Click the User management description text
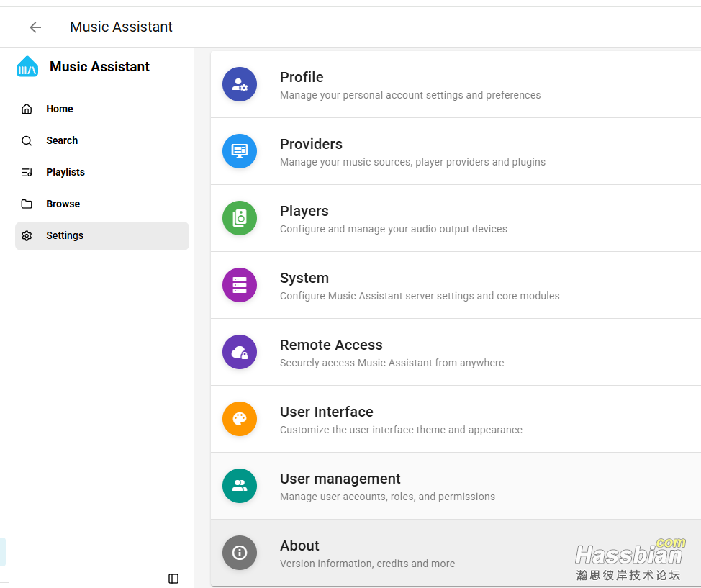The width and height of the screenshot is (701, 588). tap(387, 497)
